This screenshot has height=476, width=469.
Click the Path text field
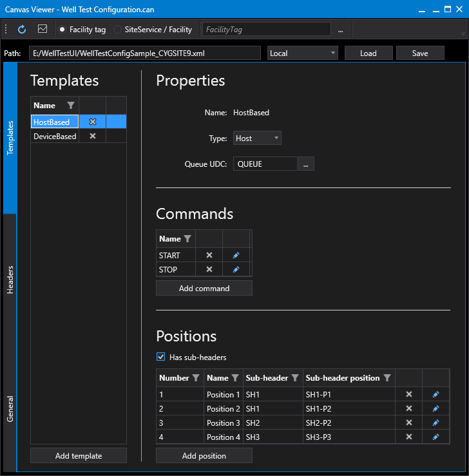[x=145, y=53]
